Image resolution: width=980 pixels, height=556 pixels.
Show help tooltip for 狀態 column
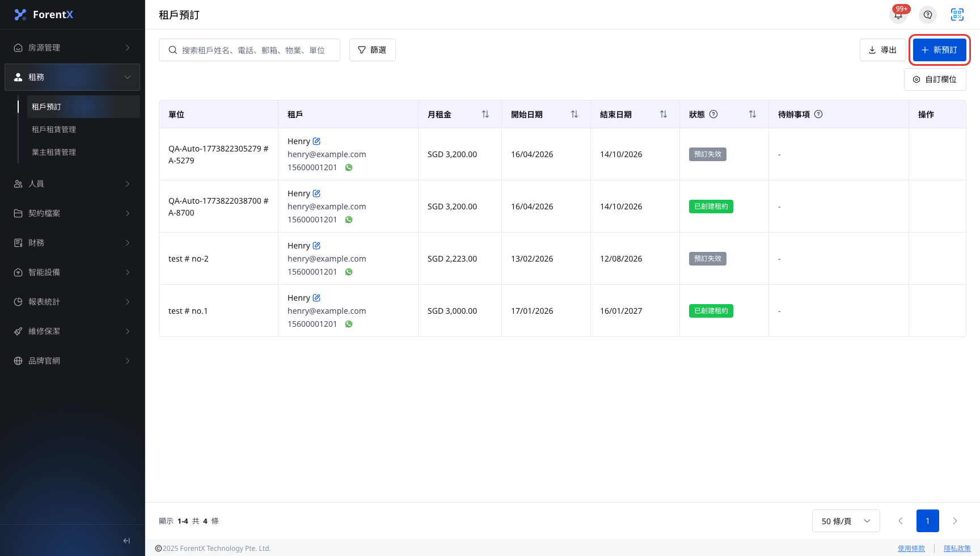coord(713,114)
